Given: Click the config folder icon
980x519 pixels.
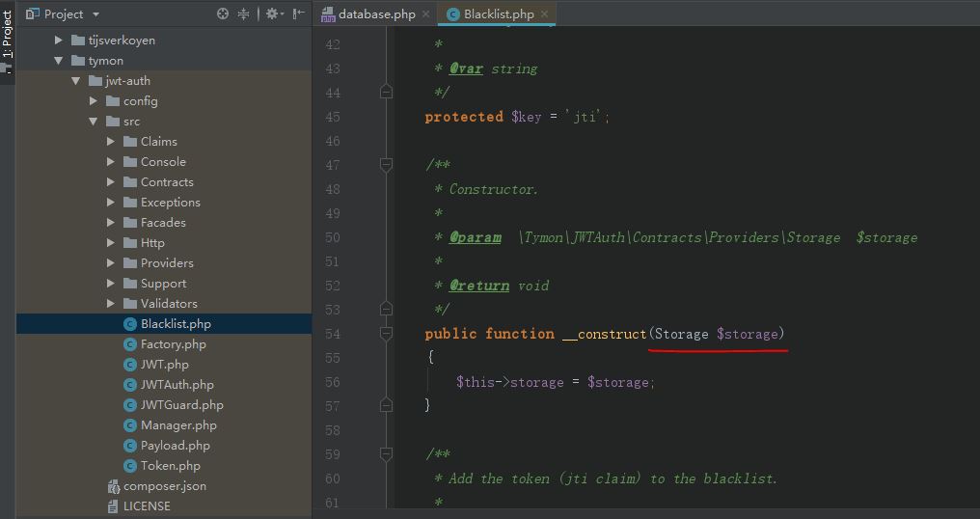Looking at the screenshot, I should [113, 100].
